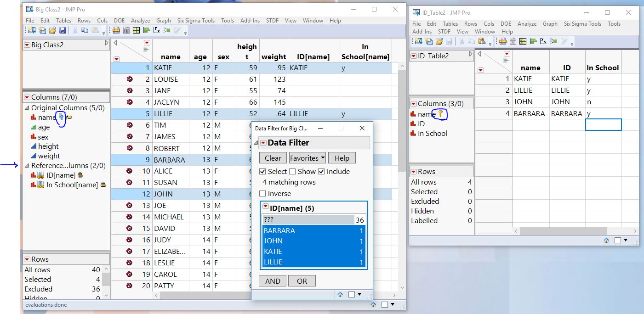Open Analyze menu in Big Class2 window
The height and width of the screenshot is (314, 644).
tap(140, 21)
